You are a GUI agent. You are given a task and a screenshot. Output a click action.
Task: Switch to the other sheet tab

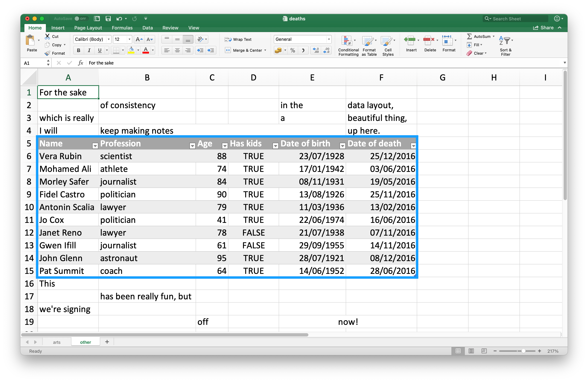(x=57, y=342)
